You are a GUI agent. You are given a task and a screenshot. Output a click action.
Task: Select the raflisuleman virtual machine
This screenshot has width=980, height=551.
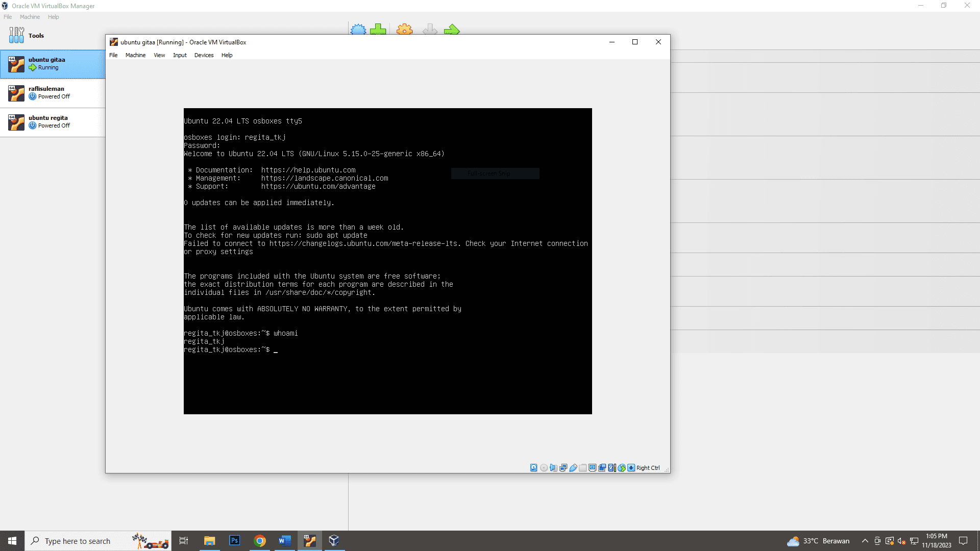click(53, 93)
